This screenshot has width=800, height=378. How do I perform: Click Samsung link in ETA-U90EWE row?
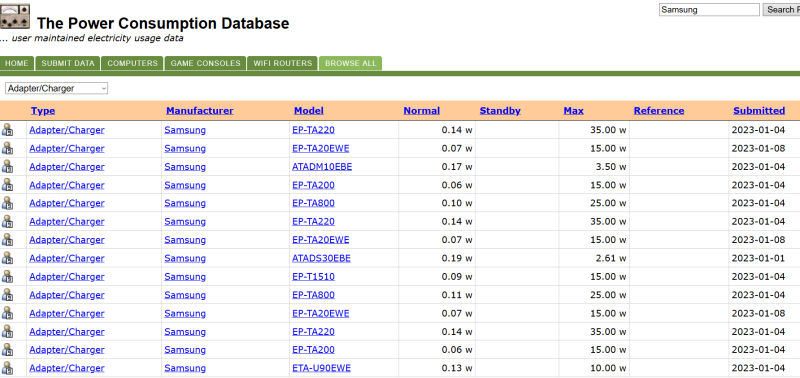coord(185,368)
